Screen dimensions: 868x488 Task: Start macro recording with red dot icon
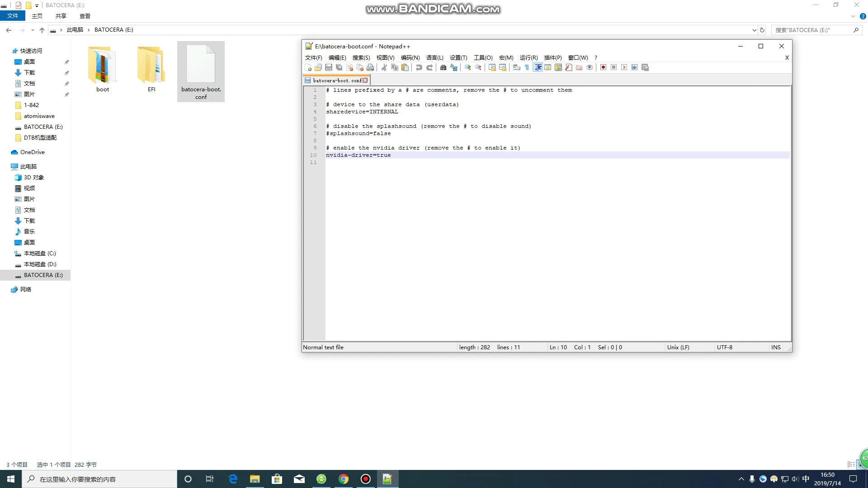click(603, 67)
